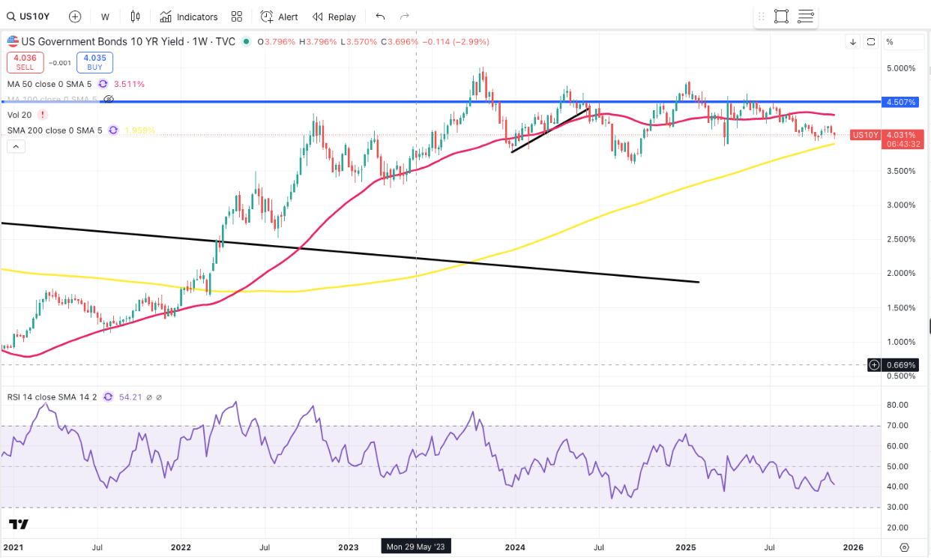Click the undo arrow
Screen dimensions: 931x560
point(380,16)
